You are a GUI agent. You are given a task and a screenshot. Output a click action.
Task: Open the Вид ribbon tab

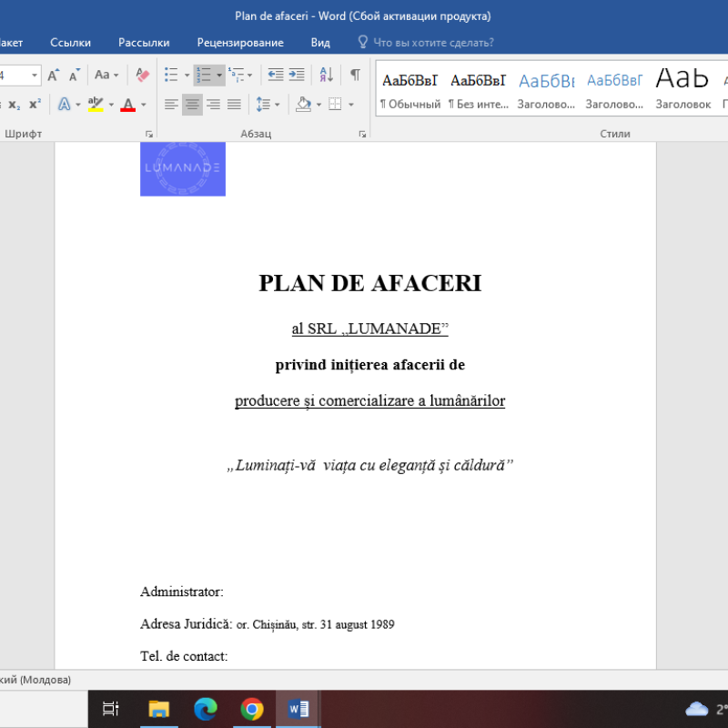click(x=319, y=42)
